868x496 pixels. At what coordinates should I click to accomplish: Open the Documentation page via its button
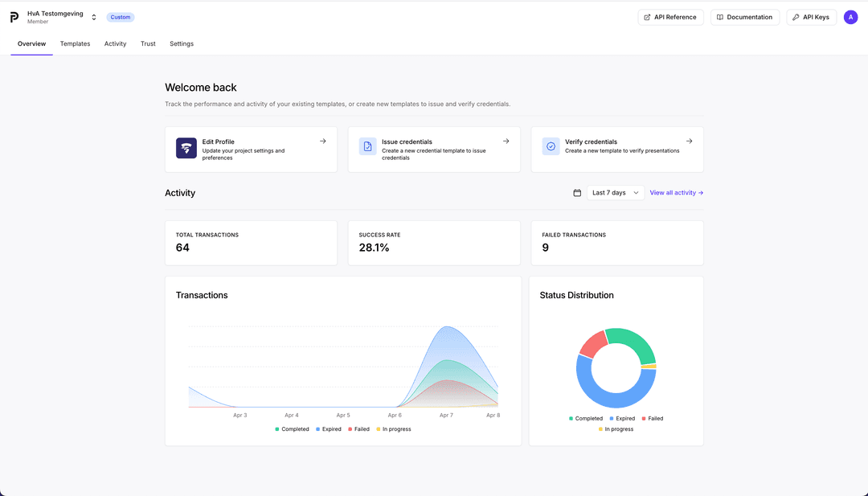[745, 16]
